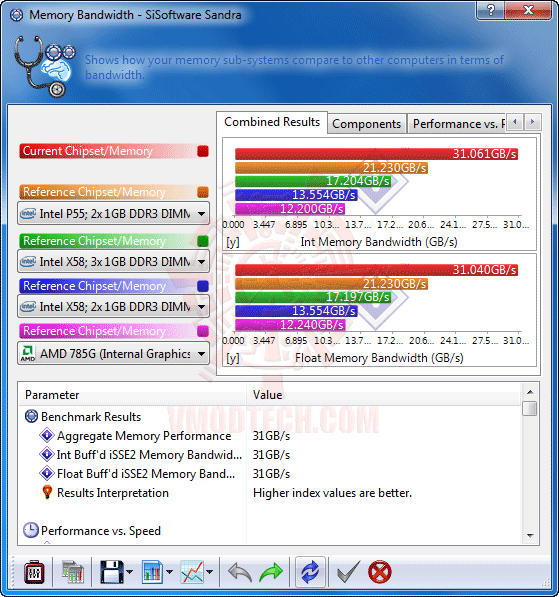Go forward with the green arrow

[271, 572]
